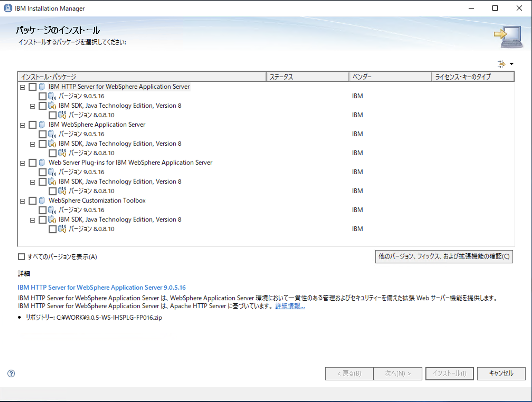The height and width of the screenshot is (402, 532).
Task: Open the dropdown arrow next to the filter icon
Action: coord(512,64)
